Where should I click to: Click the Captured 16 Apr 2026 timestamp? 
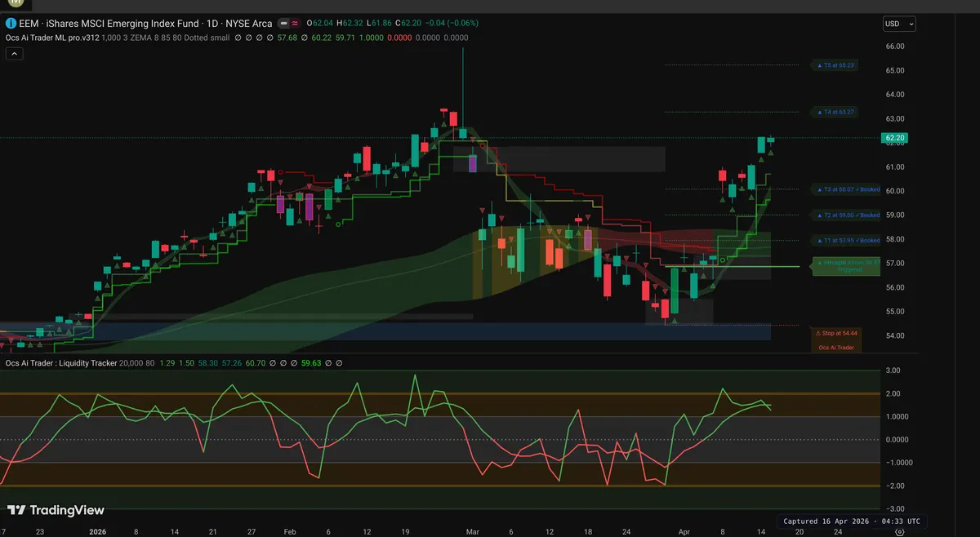point(853,521)
